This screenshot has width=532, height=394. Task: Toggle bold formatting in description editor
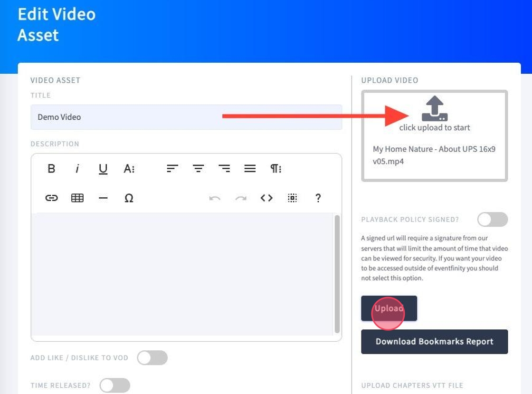[51, 169]
